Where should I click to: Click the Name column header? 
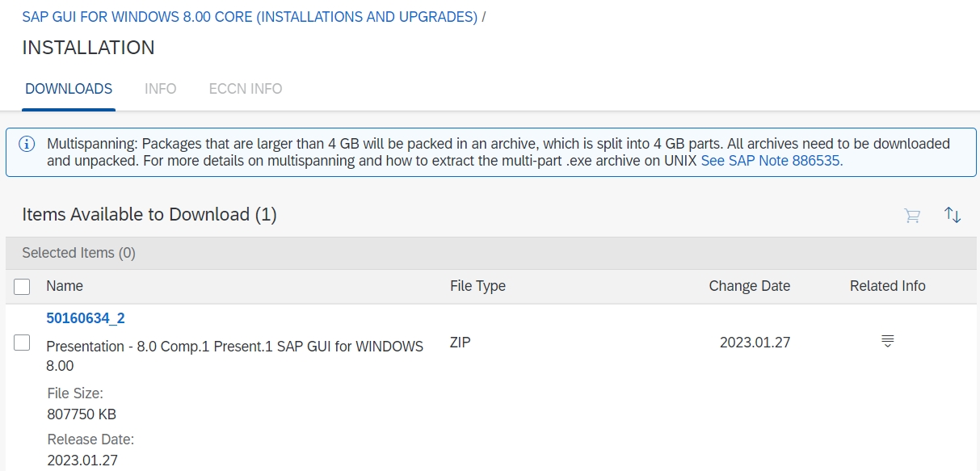65,286
